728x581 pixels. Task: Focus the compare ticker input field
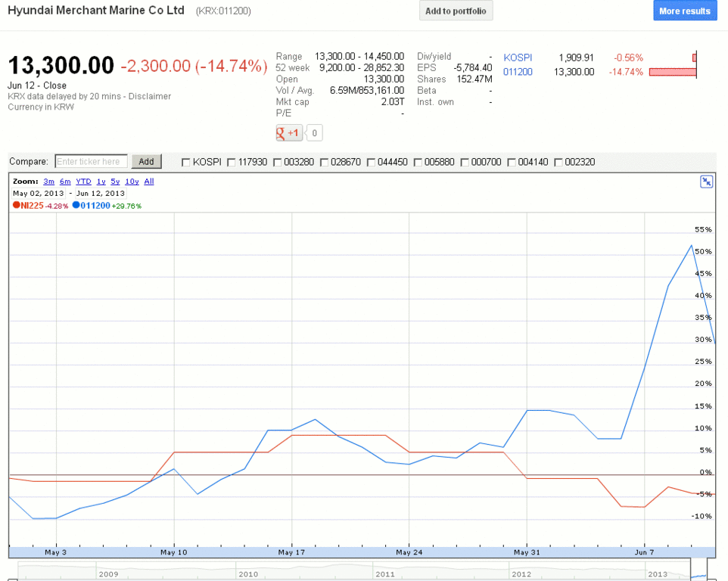pos(91,161)
